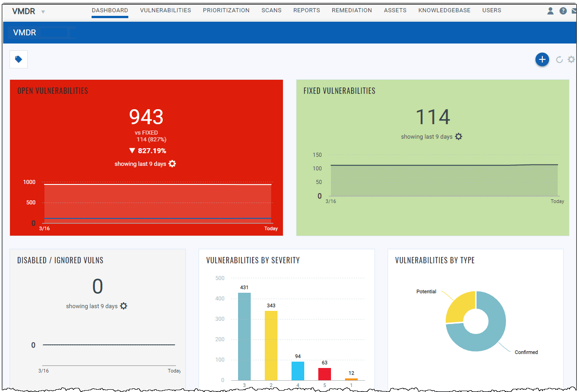Click the Fixed Vulnerabilities count 114

click(433, 116)
